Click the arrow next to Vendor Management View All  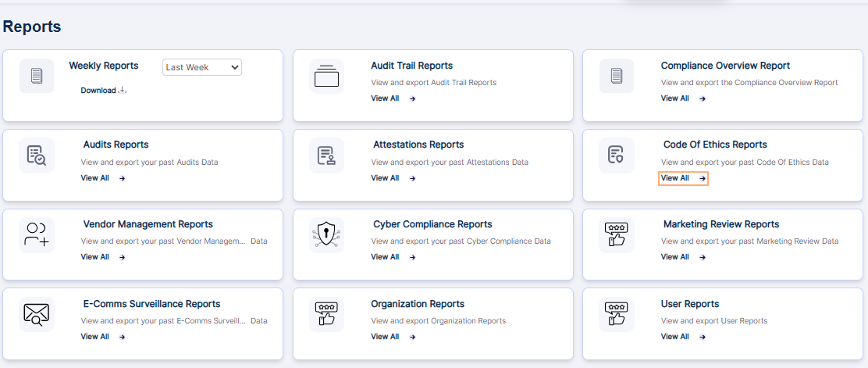(123, 257)
